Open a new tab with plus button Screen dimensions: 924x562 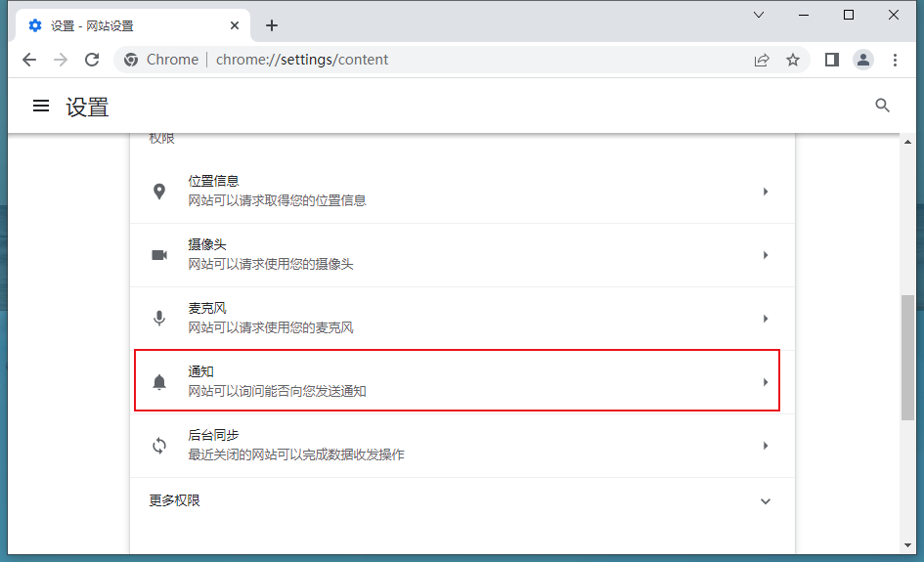point(272,25)
